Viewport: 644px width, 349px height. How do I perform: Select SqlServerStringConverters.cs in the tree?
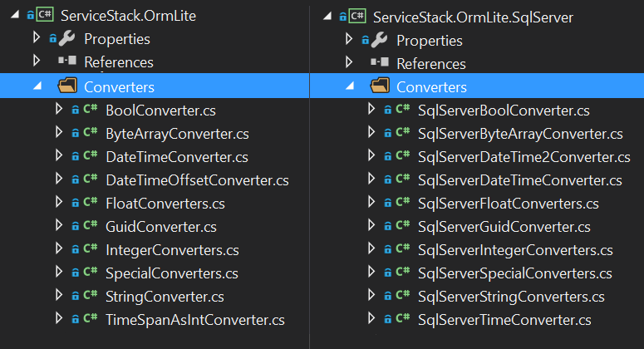click(511, 297)
